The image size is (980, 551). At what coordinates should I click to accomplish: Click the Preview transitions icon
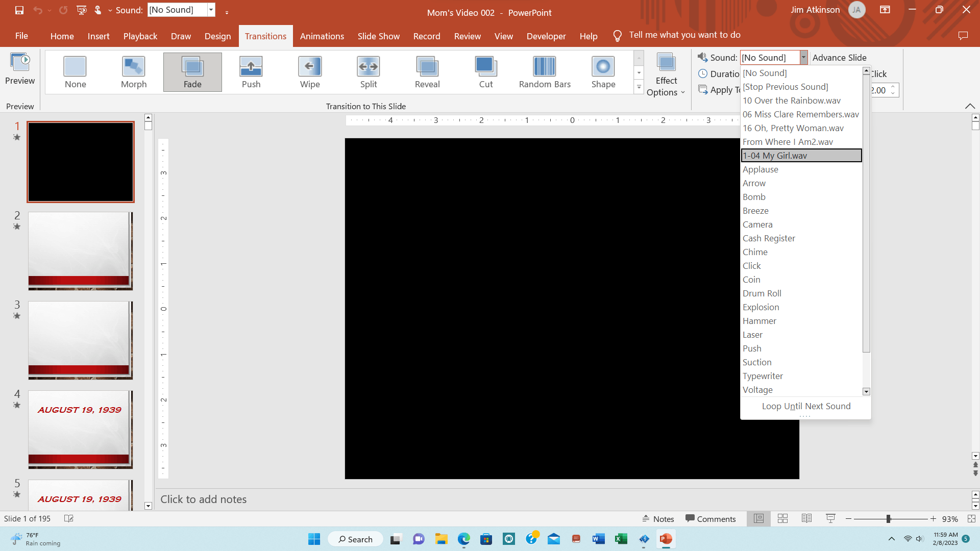[x=20, y=69]
